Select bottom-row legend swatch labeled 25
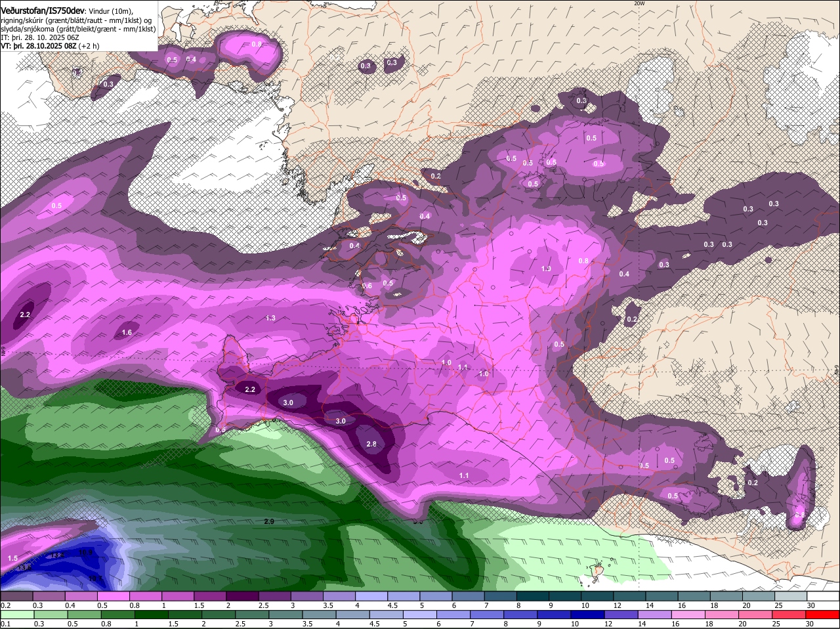The height and width of the screenshot is (629, 840). click(790, 614)
